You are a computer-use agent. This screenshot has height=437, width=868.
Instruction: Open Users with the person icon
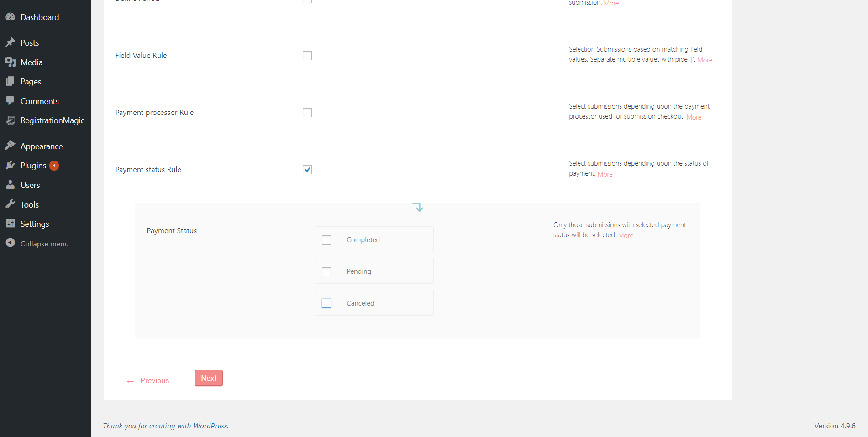10,185
